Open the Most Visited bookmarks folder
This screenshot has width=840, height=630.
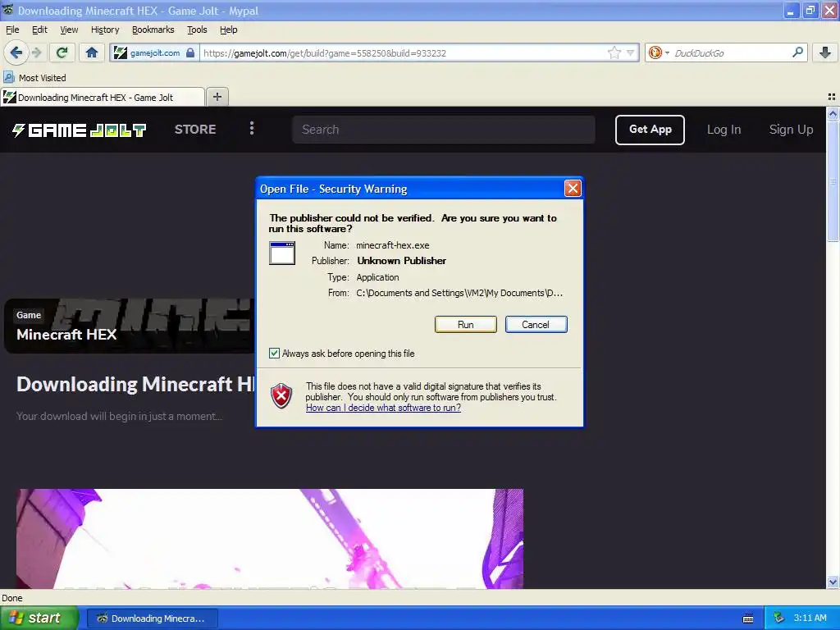tap(34, 78)
